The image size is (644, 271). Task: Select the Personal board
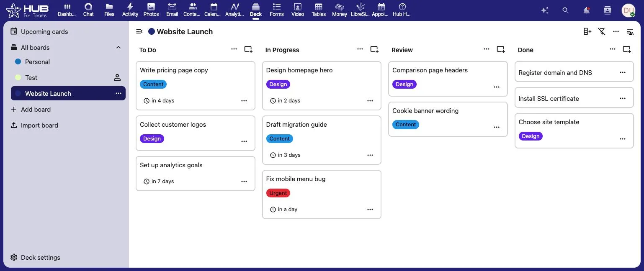[x=68, y=61]
